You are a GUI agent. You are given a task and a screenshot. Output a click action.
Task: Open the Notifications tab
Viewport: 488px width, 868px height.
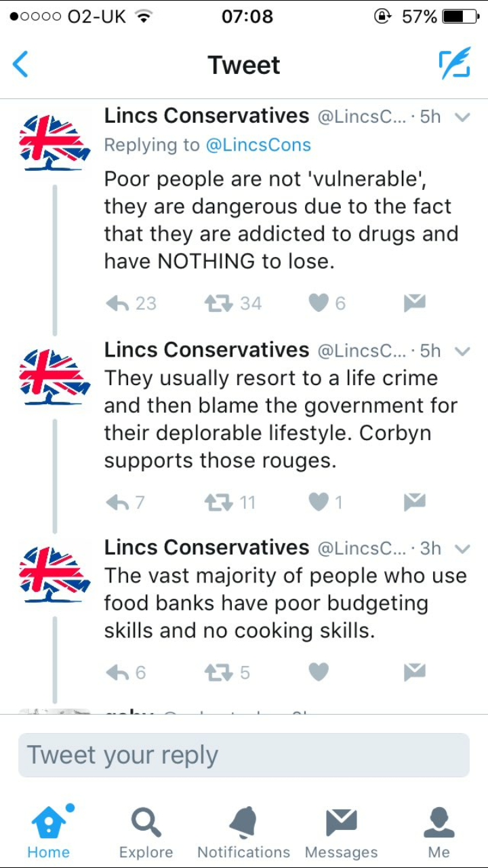point(243,832)
